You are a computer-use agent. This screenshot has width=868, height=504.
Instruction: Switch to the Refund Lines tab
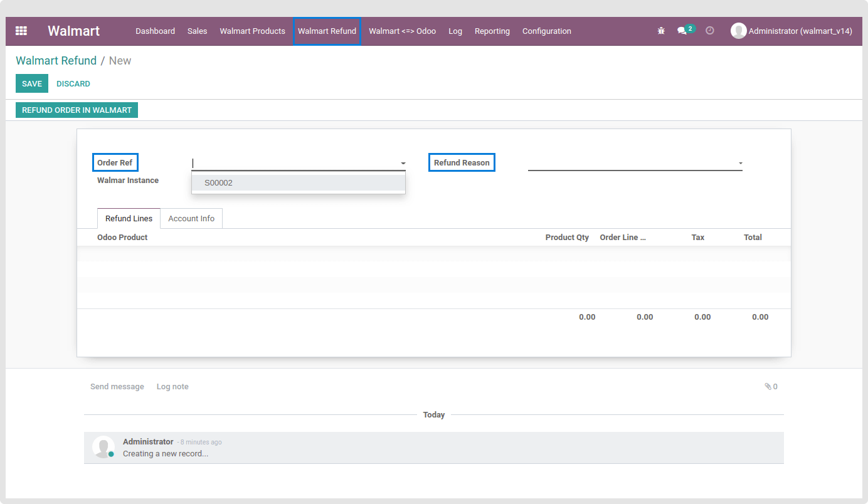click(x=129, y=219)
